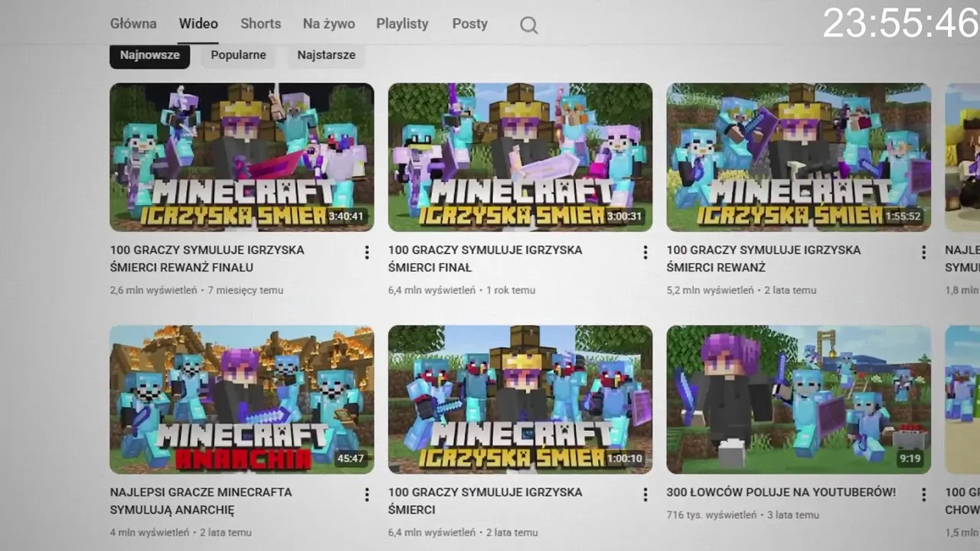The height and width of the screenshot is (551, 980).
Task: Open the 6,4 mln, 2 lata temu IGRZYSKA ŚMIERCI title
Action: click(x=485, y=500)
